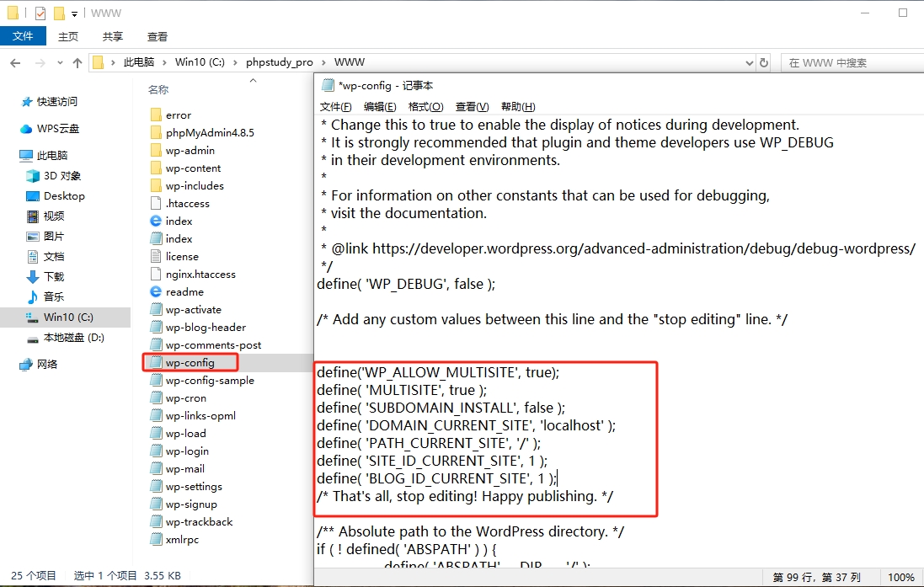The width and height of the screenshot is (924, 587).
Task: Select the error folder icon
Action: point(156,115)
